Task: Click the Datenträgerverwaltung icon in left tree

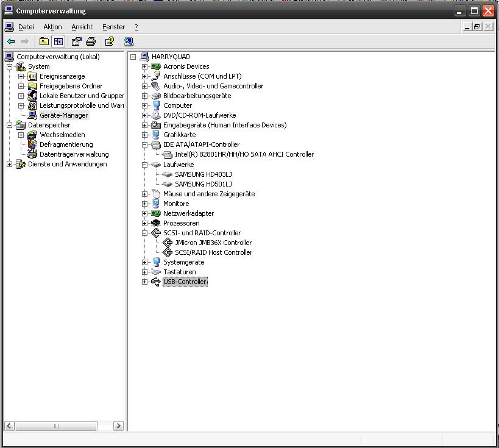Action: (x=32, y=154)
